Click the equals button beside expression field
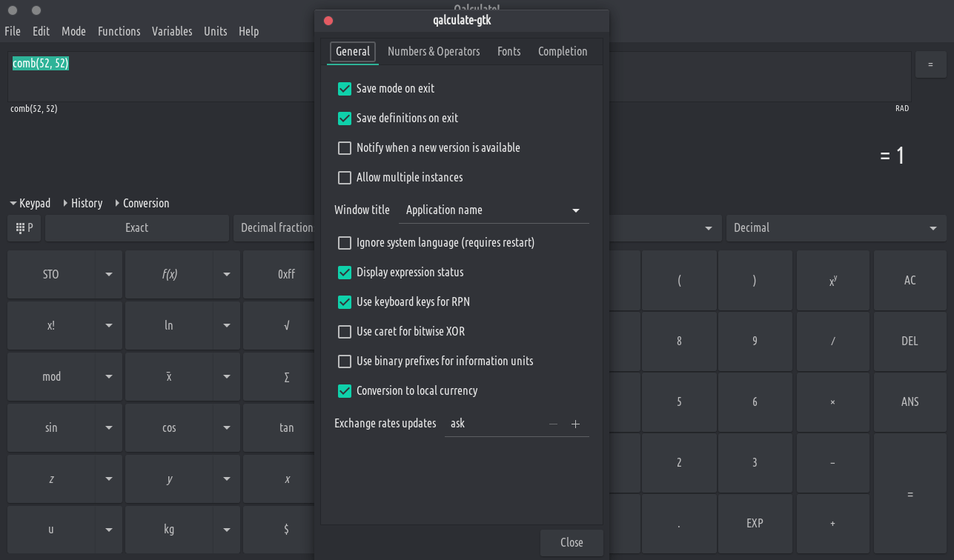Image resolution: width=954 pixels, height=560 pixels. tap(930, 65)
